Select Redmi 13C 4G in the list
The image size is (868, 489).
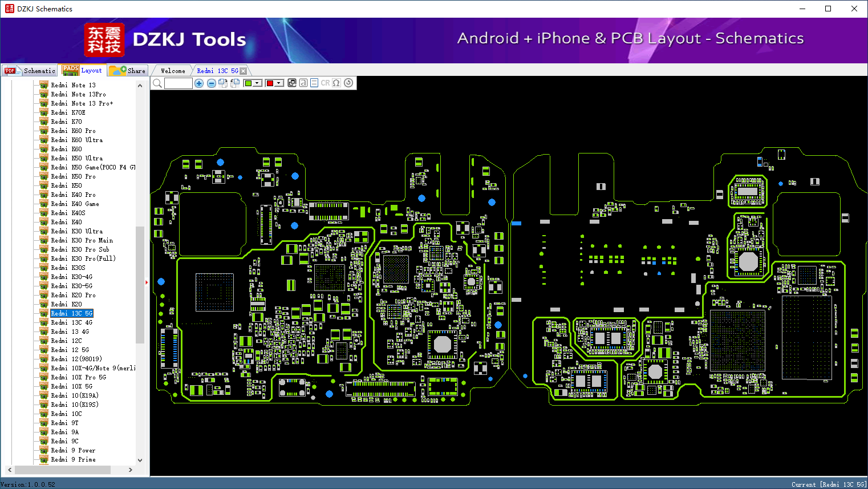[71, 322]
